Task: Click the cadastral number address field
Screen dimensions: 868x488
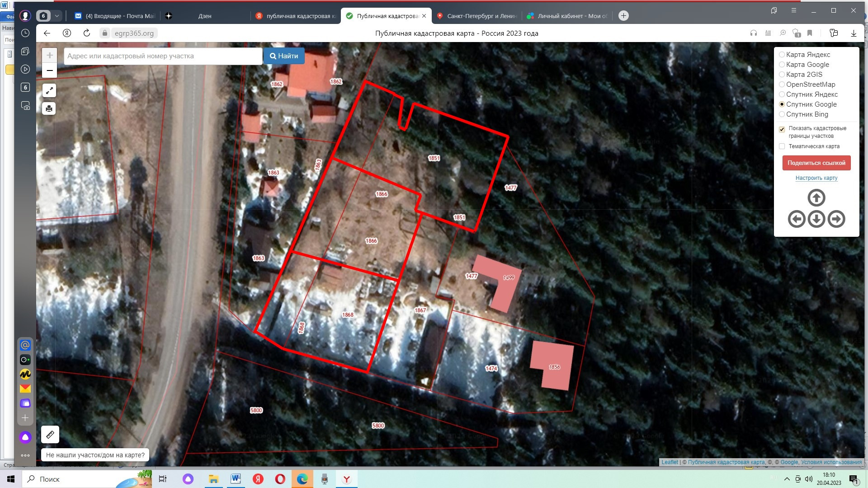Action: (x=163, y=56)
